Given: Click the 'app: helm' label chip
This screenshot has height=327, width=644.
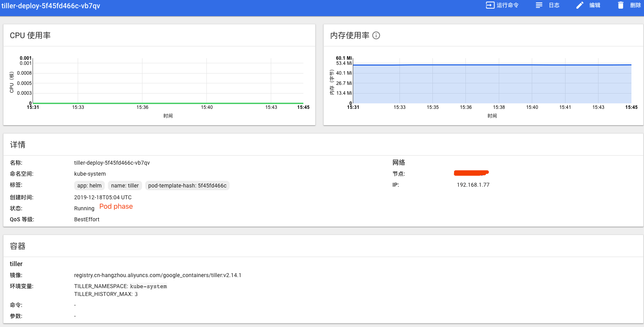Looking at the screenshot, I should [x=89, y=186].
